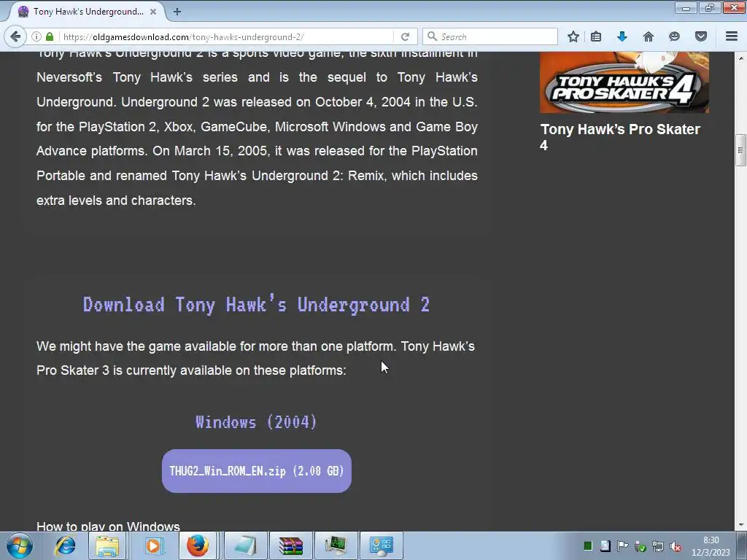Switch to Firefox taskbar icon
The image size is (747, 560).
[x=198, y=545]
